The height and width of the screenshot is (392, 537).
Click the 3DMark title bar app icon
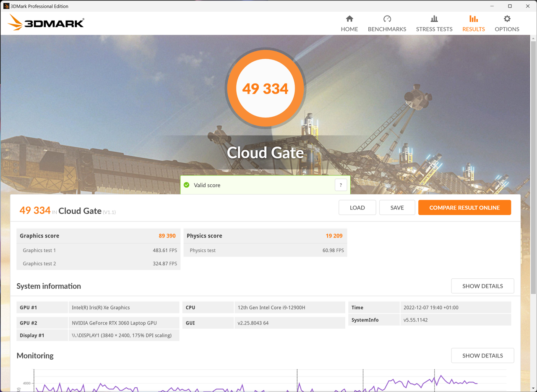pos(6,6)
